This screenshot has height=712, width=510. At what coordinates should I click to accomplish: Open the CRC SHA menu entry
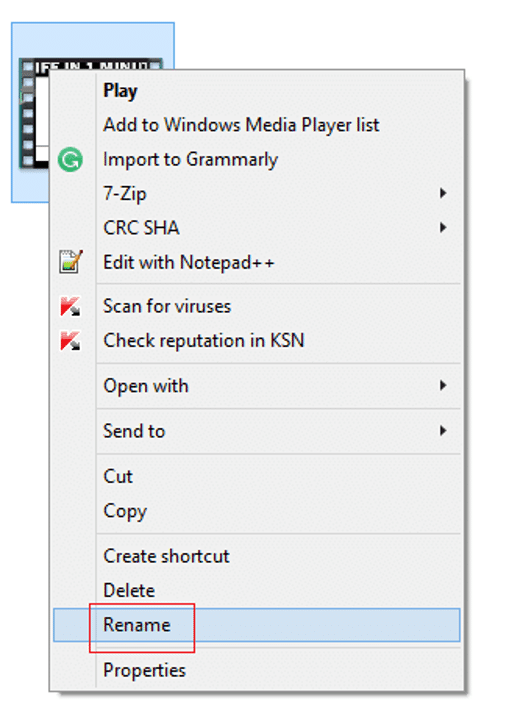tap(257, 228)
